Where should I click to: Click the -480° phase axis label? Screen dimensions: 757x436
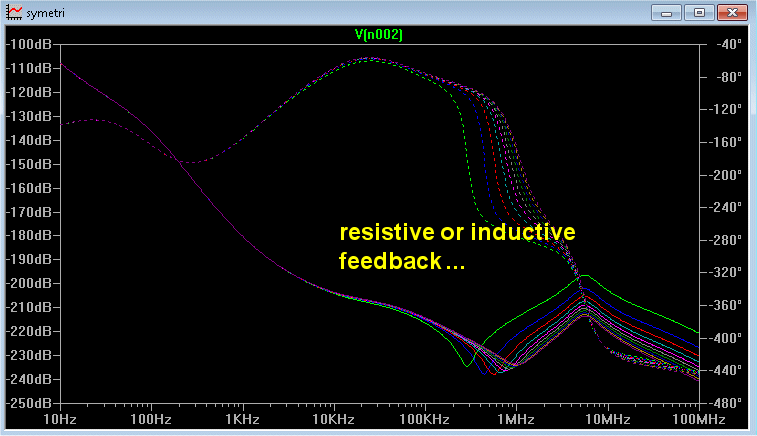(726, 403)
